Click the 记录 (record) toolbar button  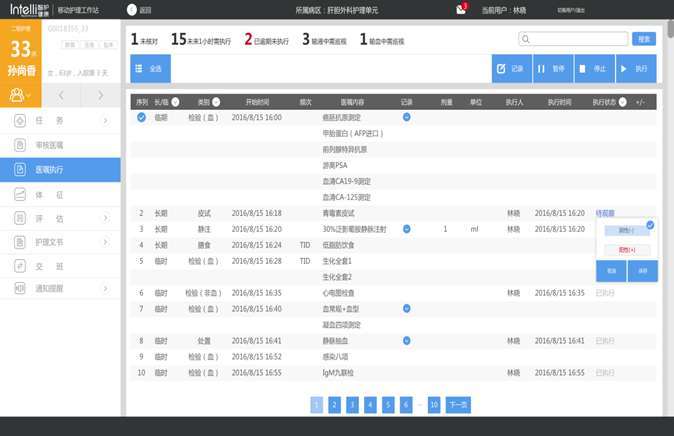point(511,69)
